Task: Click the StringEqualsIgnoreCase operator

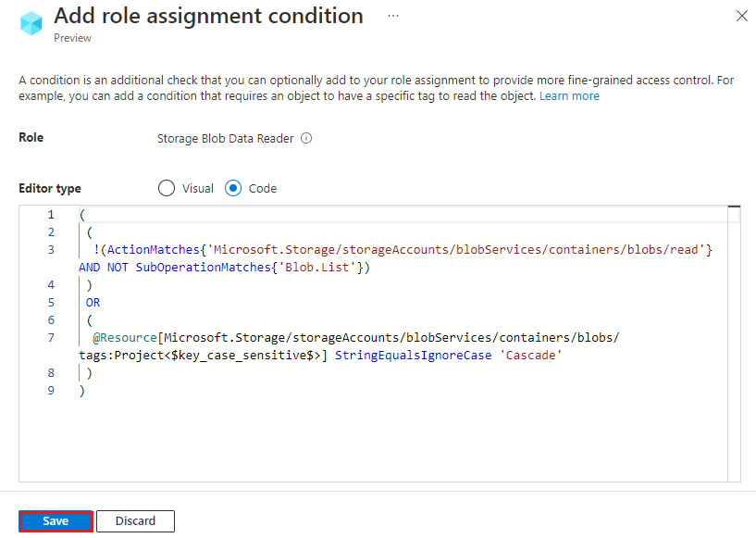Action: click(413, 355)
